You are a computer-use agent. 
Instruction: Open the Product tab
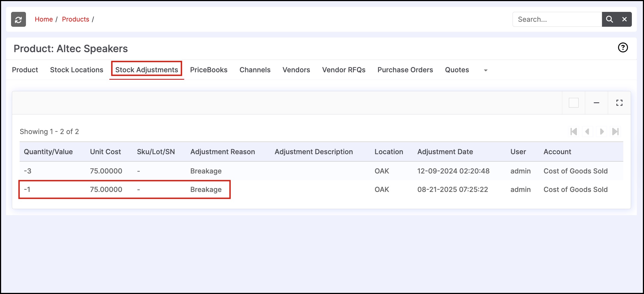click(x=25, y=70)
